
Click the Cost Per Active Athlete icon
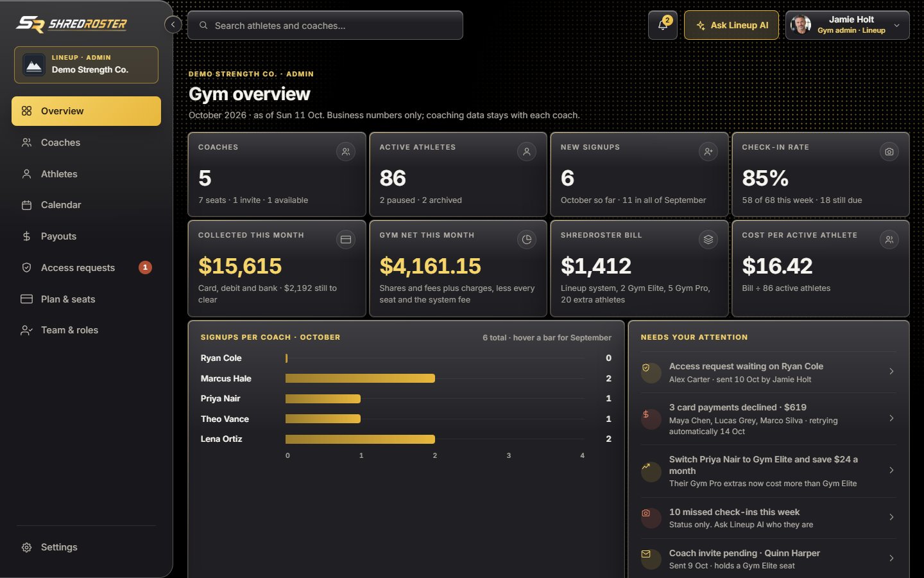tap(889, 240)
